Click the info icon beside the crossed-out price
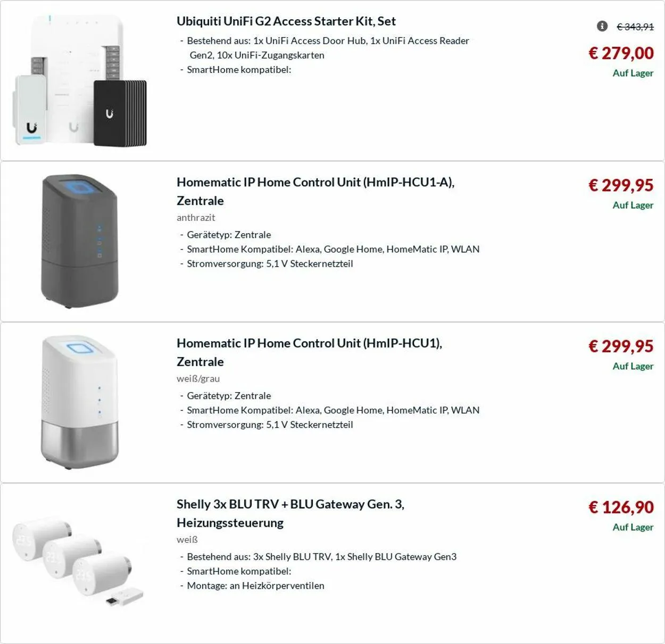Screen dimensions: 665x644 click(x=602, y=26)
